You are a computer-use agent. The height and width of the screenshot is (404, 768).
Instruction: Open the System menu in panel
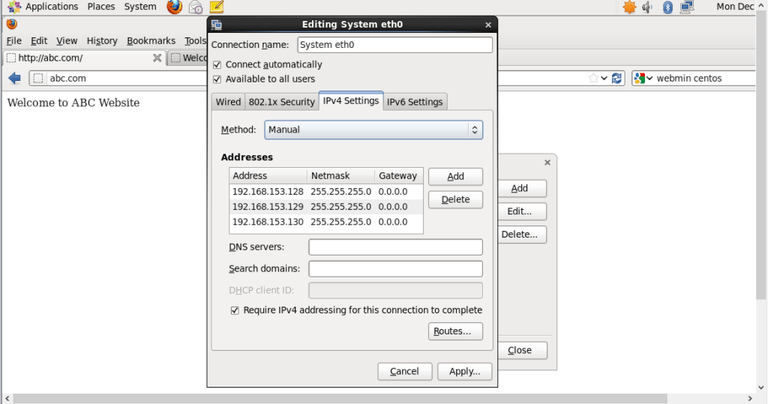140,7
